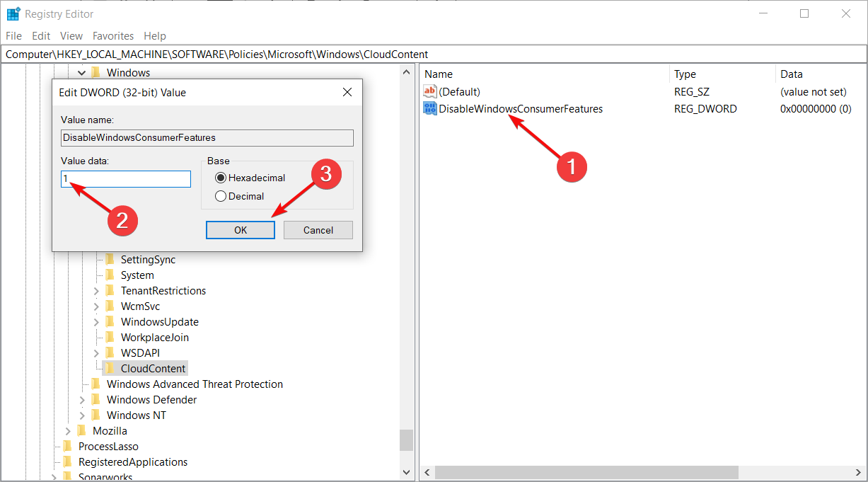Viewport: 868px width, 482px height.
Task: Expand the Mozilla key
Action: point(68,430)
